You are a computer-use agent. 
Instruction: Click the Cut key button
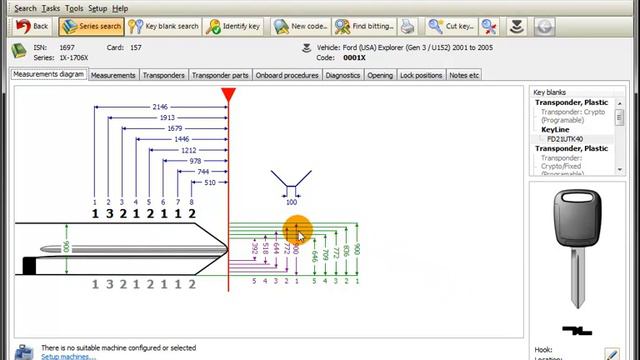click(x=451, y=27)
